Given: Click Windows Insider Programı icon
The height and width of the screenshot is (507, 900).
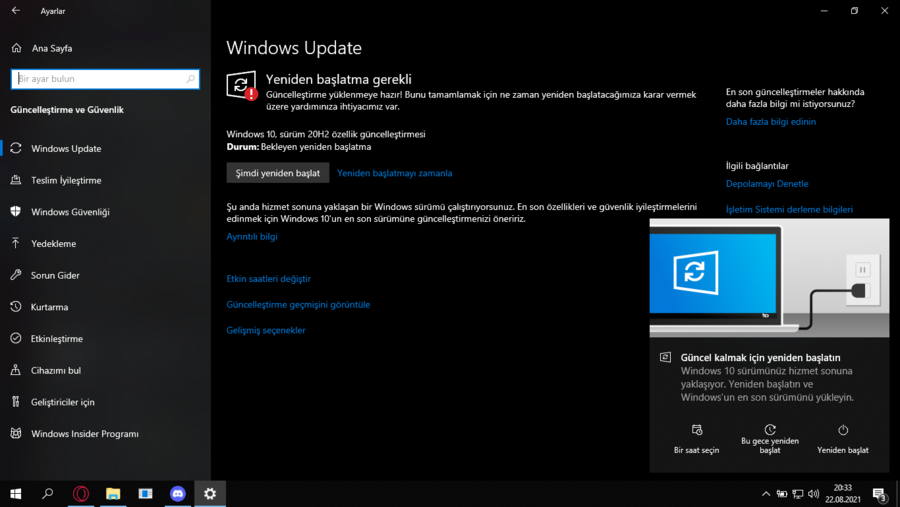Looking at the screenshot, I should 15,434.
